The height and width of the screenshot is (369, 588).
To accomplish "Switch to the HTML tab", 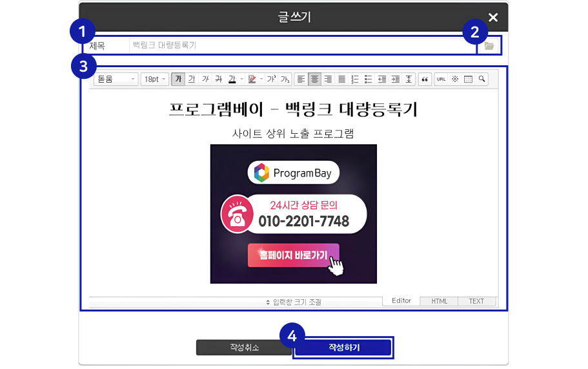I will coord(439,301).
